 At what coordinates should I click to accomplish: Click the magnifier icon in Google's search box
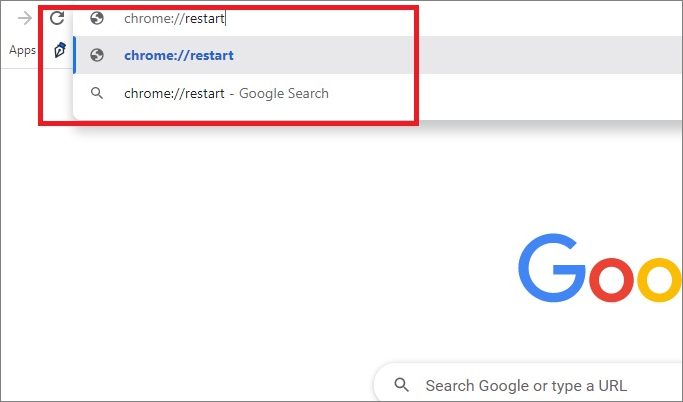click(x=401, y=385)
